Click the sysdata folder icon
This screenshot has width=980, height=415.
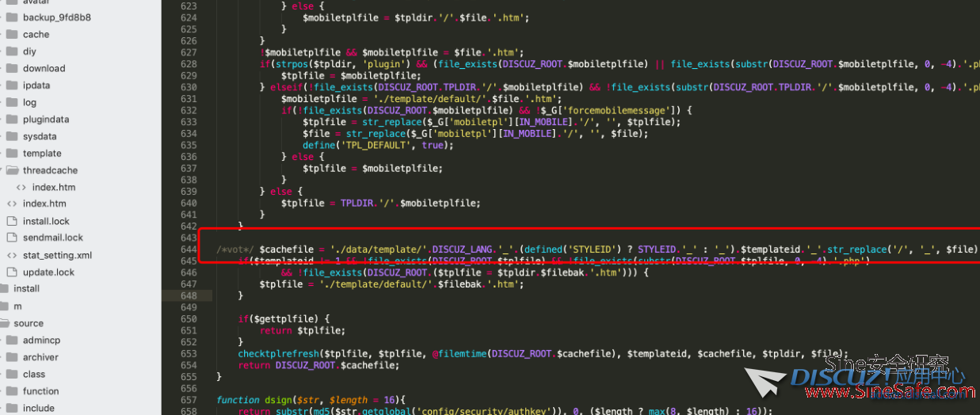(11, 136)
